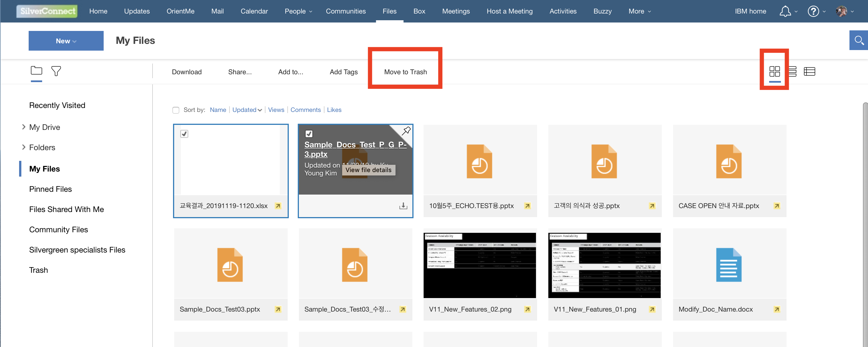This screenshot has width=868, height=347.
Task: Open the V11_New_Features_02.png thumbnail
Action: (x=480, y=265)
